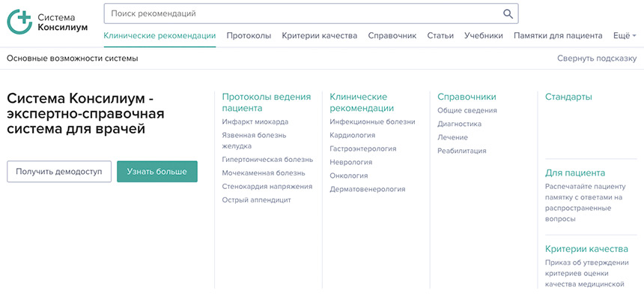Open Протоколы ведения пациента heading link

click(x=267, y=103)
